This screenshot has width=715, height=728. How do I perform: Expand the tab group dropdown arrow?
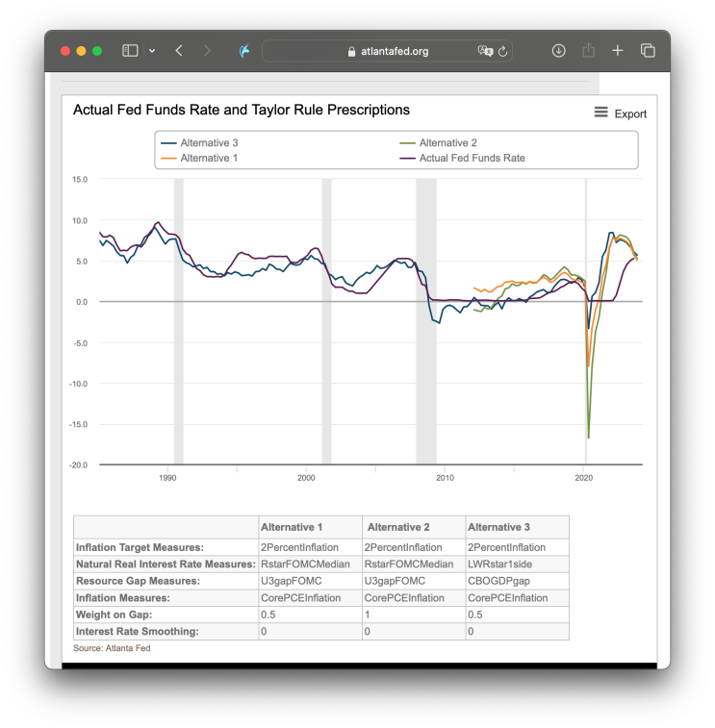tap(152, 51)
